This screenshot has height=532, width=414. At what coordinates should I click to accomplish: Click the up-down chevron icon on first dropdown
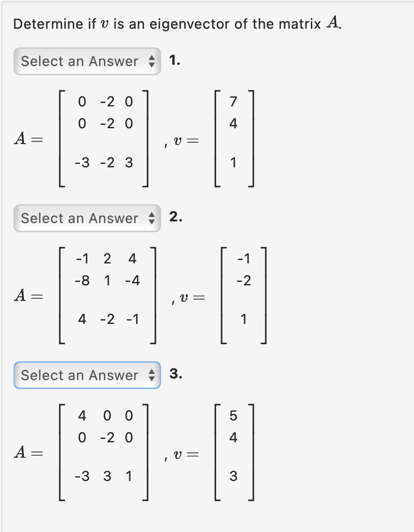coord(152,61)
